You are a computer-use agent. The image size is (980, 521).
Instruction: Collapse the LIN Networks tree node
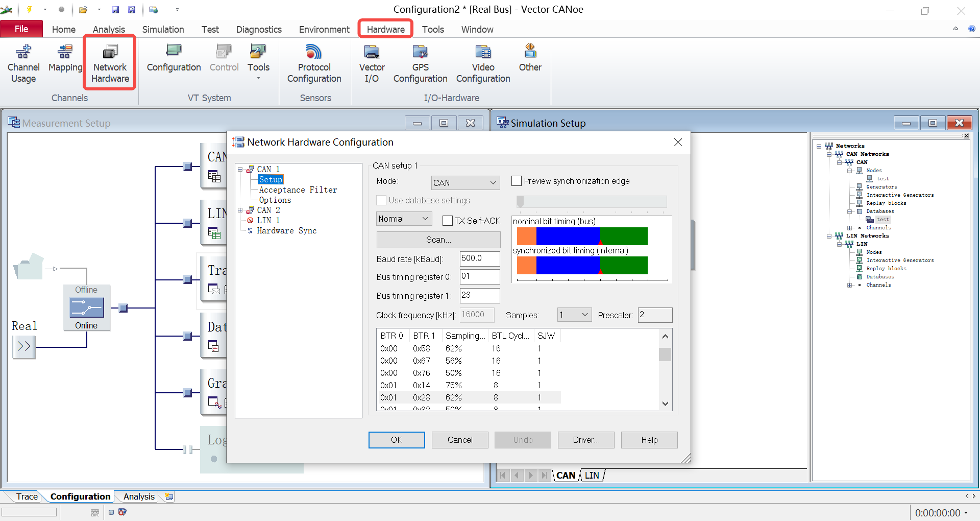(x=829, y=236)
